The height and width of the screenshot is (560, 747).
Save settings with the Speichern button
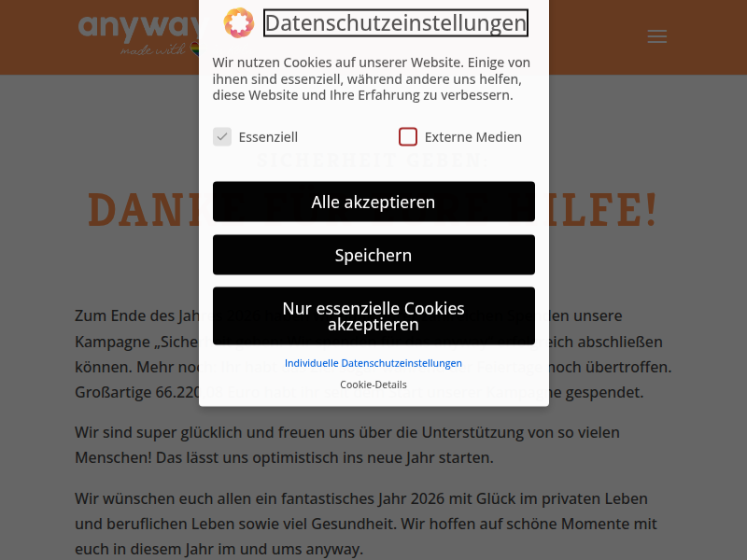[373, 255]
